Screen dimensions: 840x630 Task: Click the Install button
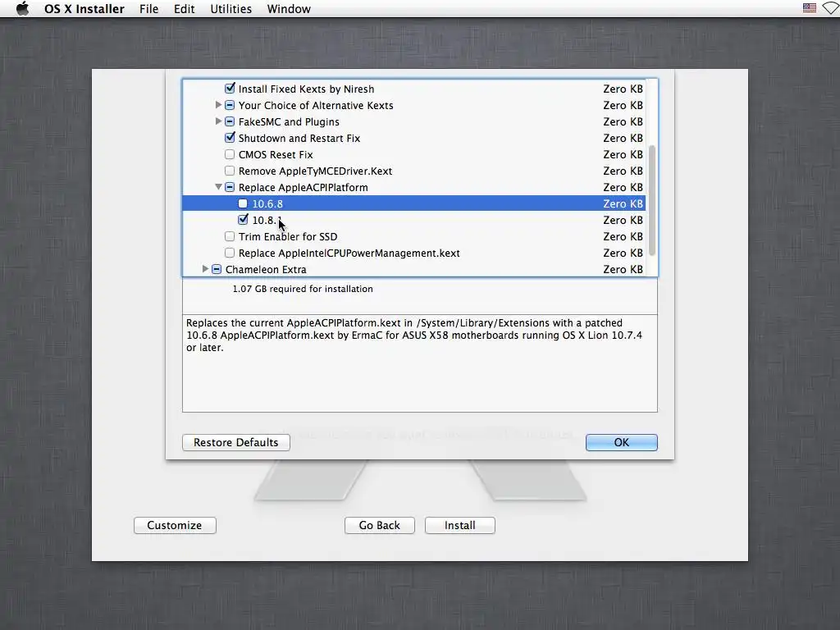(459, 526)
